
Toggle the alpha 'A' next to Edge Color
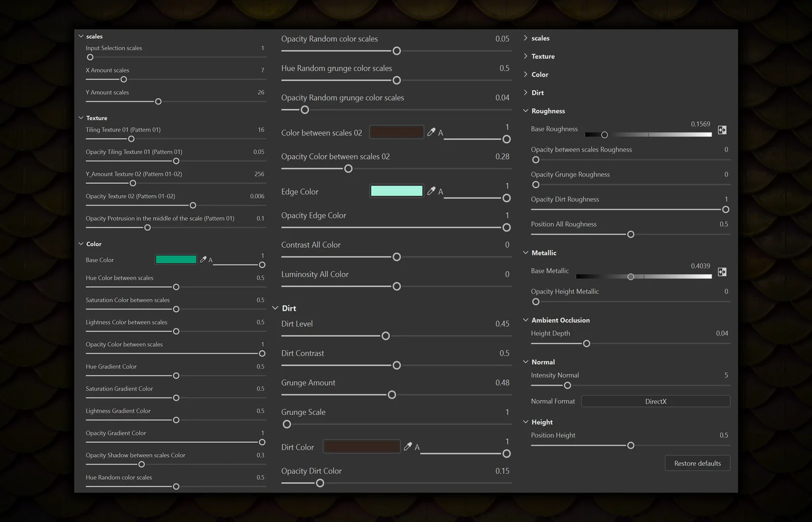click(x=439, y=191)
